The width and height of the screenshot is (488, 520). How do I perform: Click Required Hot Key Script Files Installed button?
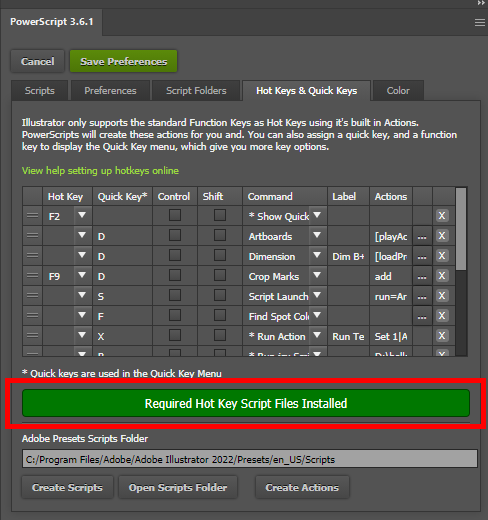pos(246,403)
